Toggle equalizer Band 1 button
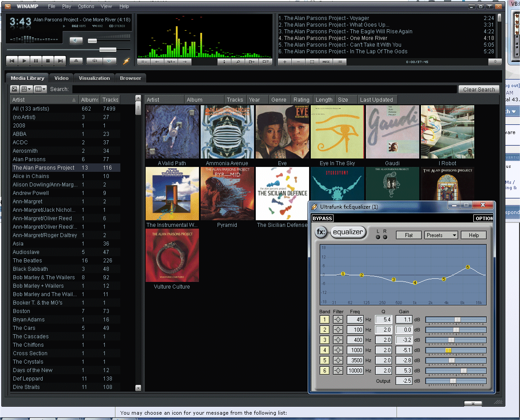Screen dimensions: 520x420 coord(324,320)
